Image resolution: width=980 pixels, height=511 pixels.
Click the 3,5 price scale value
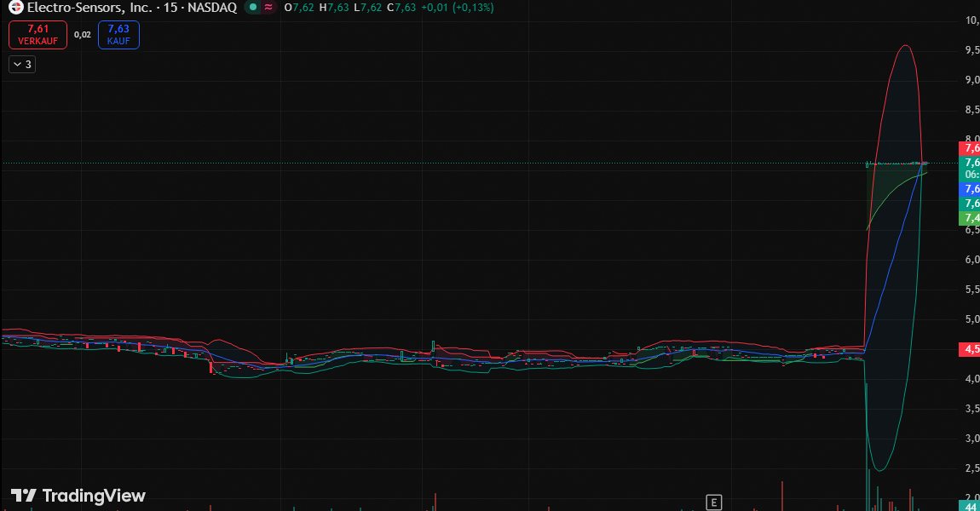[971, 409]
